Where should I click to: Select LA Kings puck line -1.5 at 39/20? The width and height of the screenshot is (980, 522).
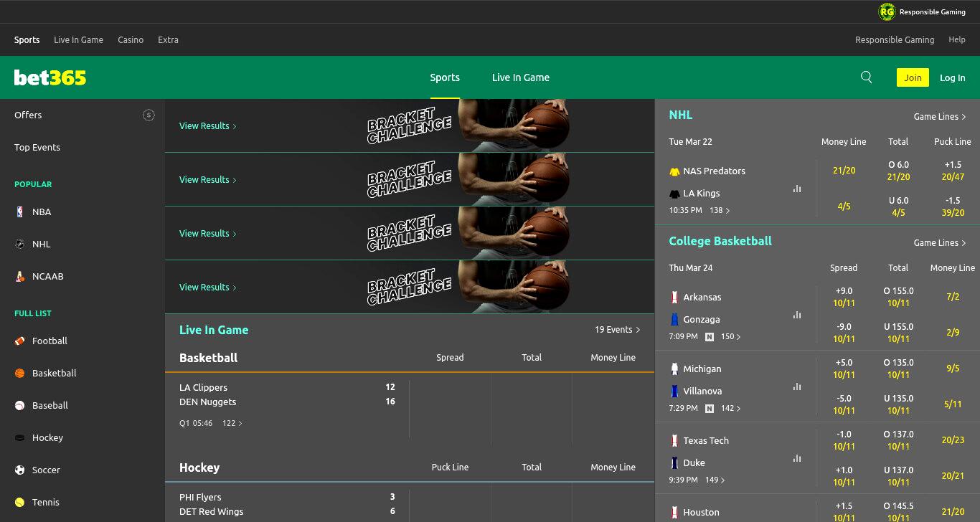pyautogui.click(x=953, y=207)
